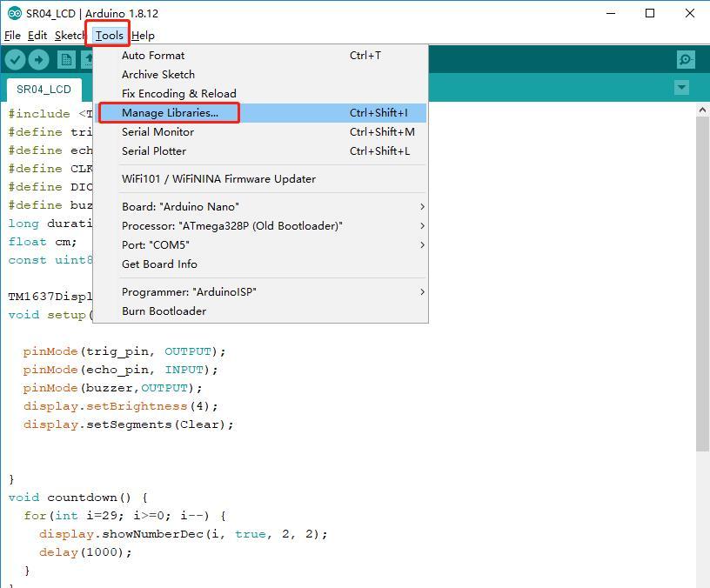The width and height of the screenshot is (710, 588).
Task: Select Auto Format menu entry
Action: [260, 55]
